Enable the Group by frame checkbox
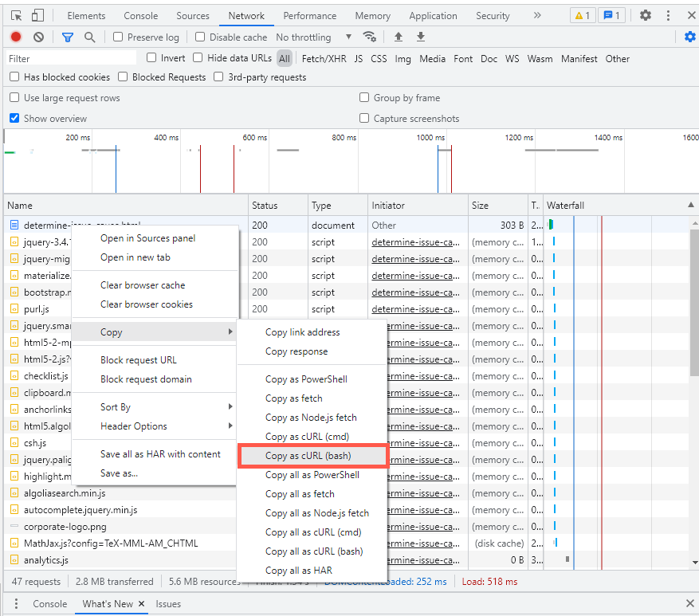This screenshot has height=616, width=699. pyautogui.click(x=364, y=97)
